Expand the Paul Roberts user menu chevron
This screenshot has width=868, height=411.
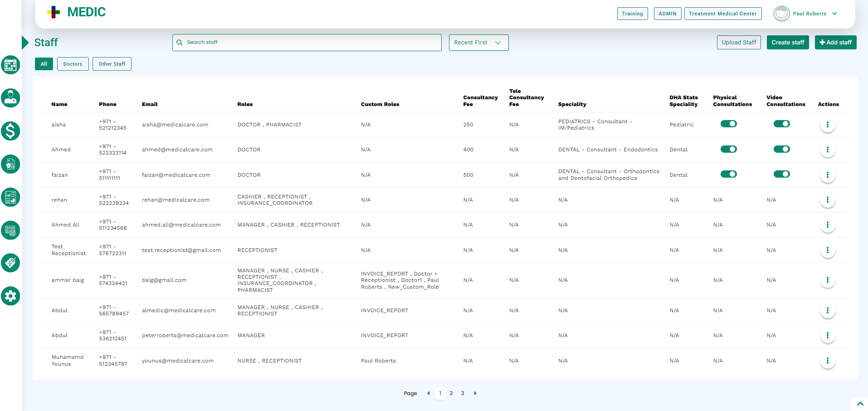click(x=834, y=14)
